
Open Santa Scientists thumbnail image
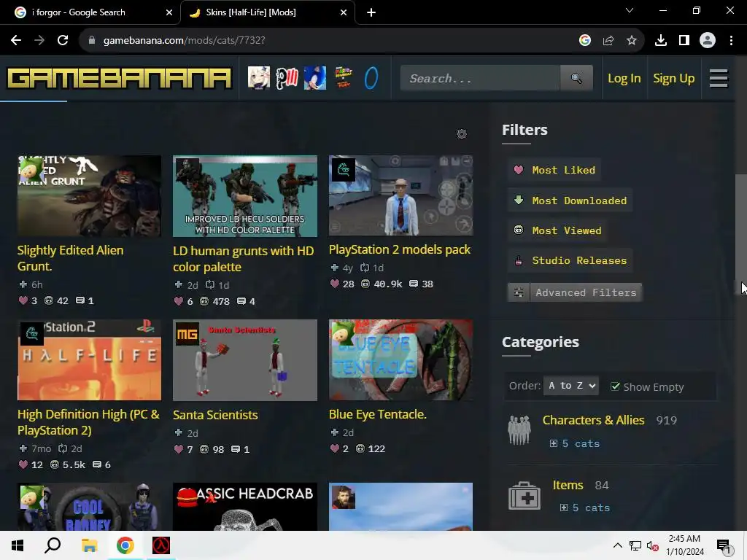245,360
